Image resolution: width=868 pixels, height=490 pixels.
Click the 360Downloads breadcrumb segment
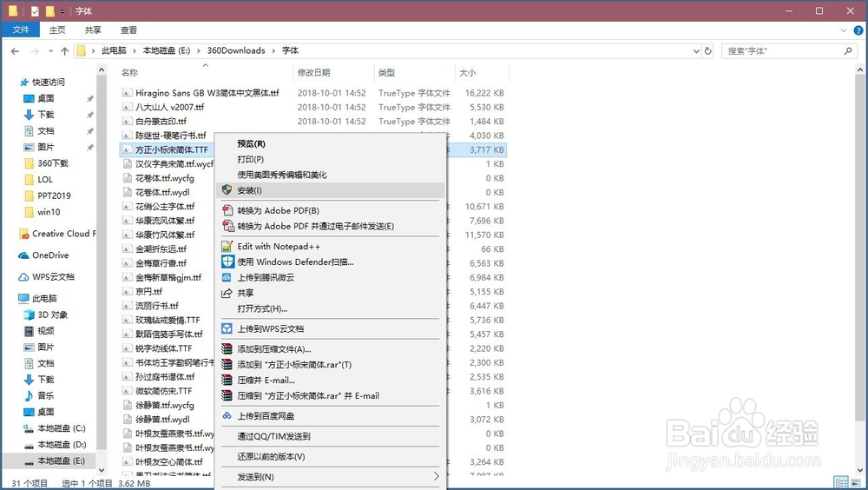(x=236, y=50)
